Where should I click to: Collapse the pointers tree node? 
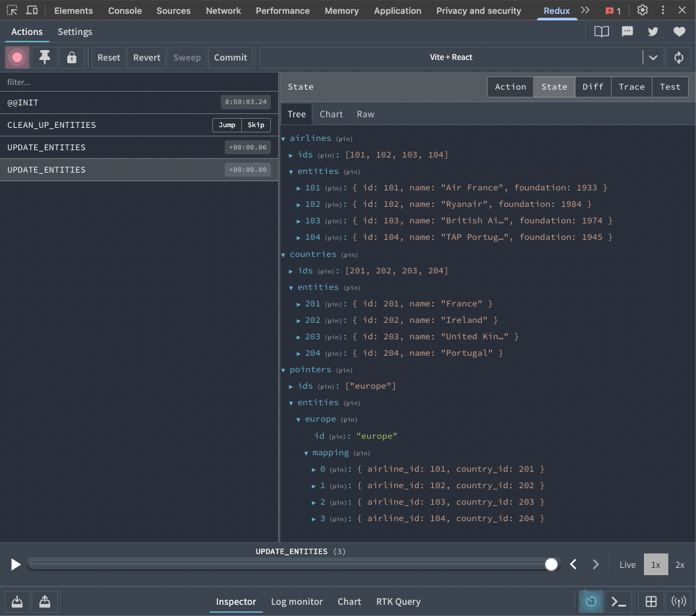pyautogui.click(x=283, y=370)
